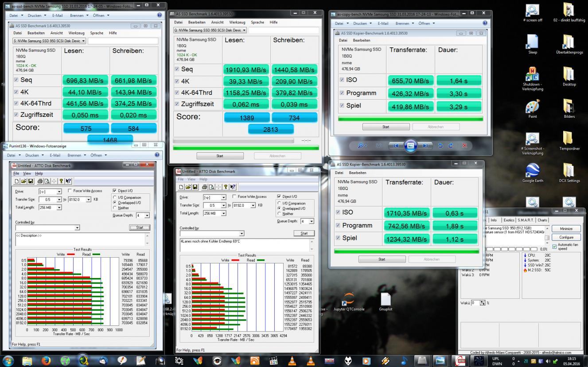Select Neither radio in left ATTO window
Viewport: 588px width, 367px height.
[115, 207]
